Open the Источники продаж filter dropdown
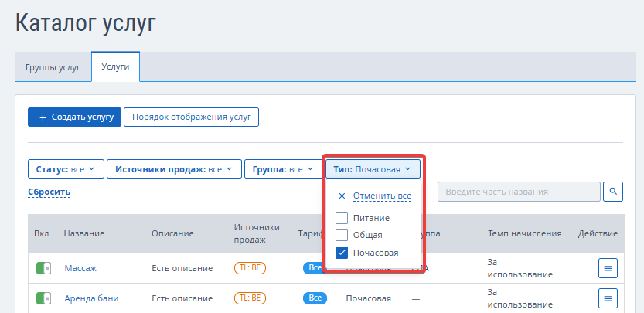Image resolution: width=644 pixels, height=313 pixels. 174,168
